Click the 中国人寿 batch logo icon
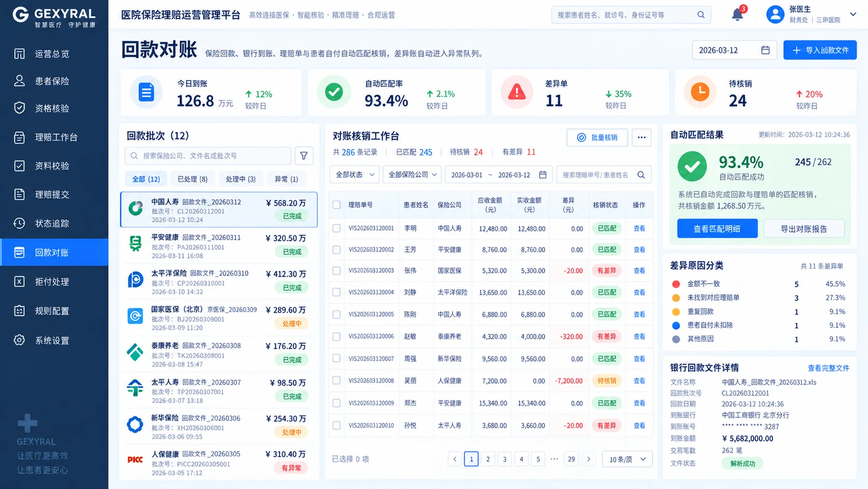 pyautogui.click(x=135, y=208)
